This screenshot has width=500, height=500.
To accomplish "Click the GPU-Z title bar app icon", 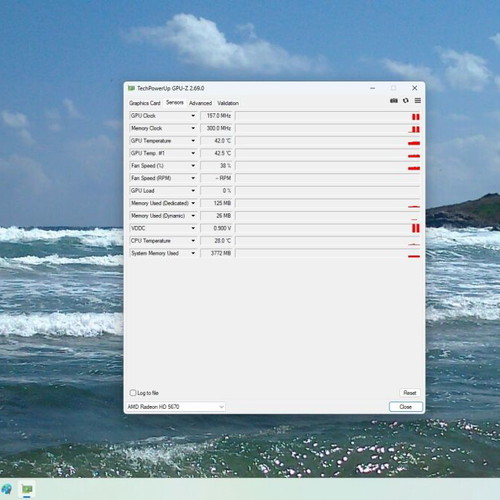I will (131, 88).
